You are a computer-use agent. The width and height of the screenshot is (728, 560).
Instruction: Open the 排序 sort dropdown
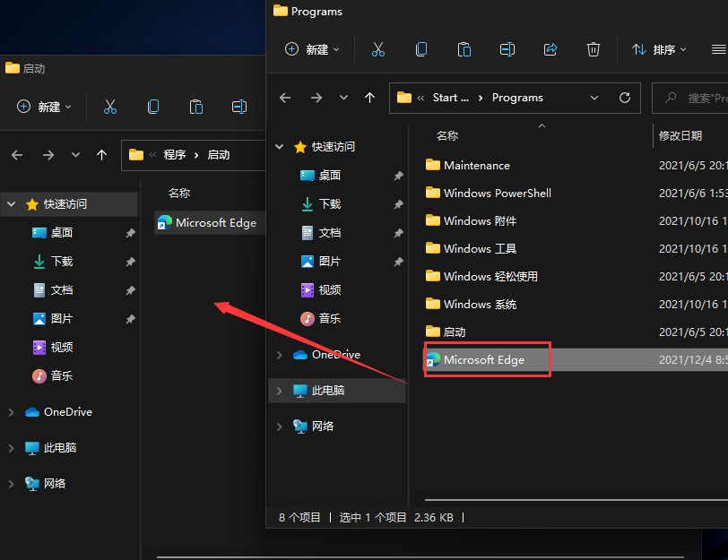pyautogui.click(x=661, y=49)
